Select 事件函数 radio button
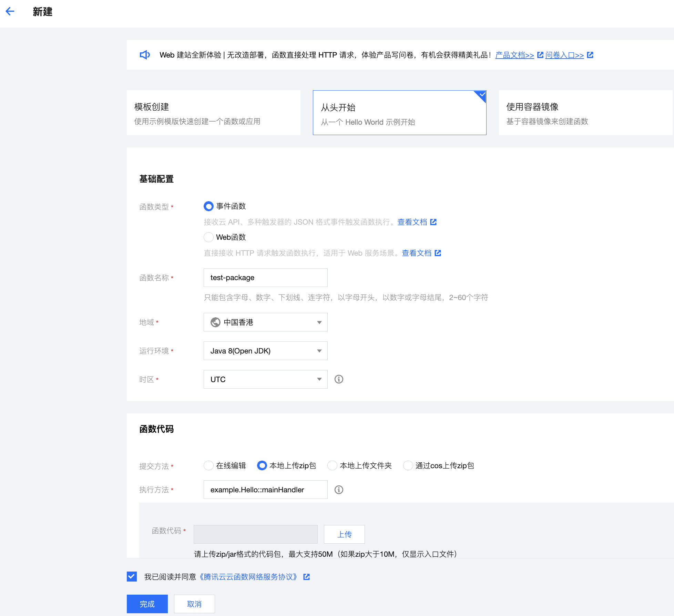The image size is (674, 616). click(x=208, y=206)
